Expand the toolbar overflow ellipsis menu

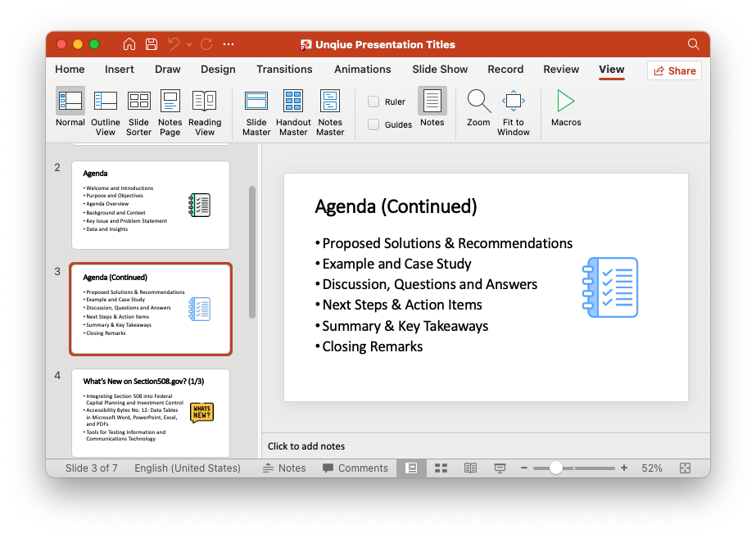coord(228,44)
